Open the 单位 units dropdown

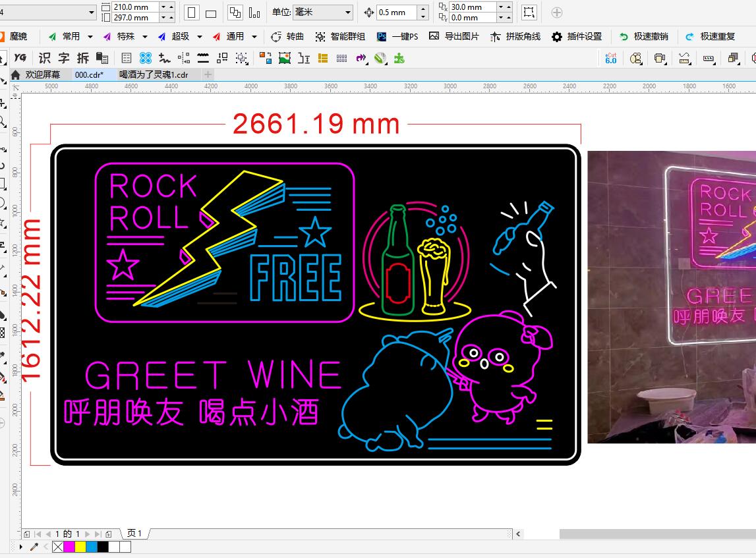pos(322,13)
